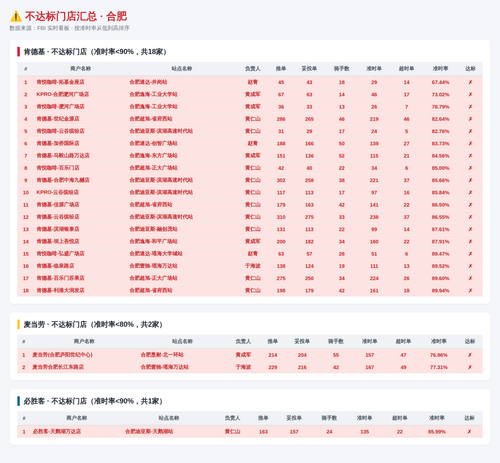Click the ✗ mark for 必胜客-天鹅湖万达店
The width and height of the screenshot is (500, 463).
(469, 431)
